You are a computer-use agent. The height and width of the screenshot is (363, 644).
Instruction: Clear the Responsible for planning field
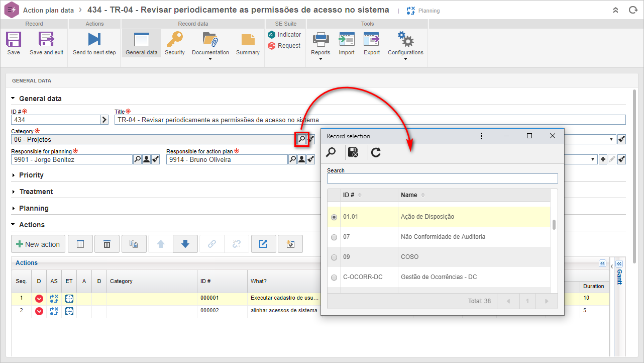[156, 159]
